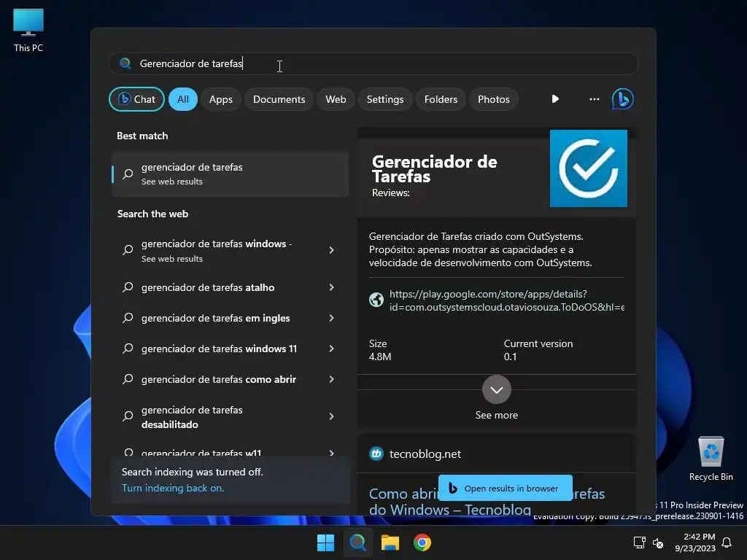Image resolution: width=747 pixels, height=560 pixels.
Task: Open the Tecnoblog article title link
Action: tap(487, 502)
